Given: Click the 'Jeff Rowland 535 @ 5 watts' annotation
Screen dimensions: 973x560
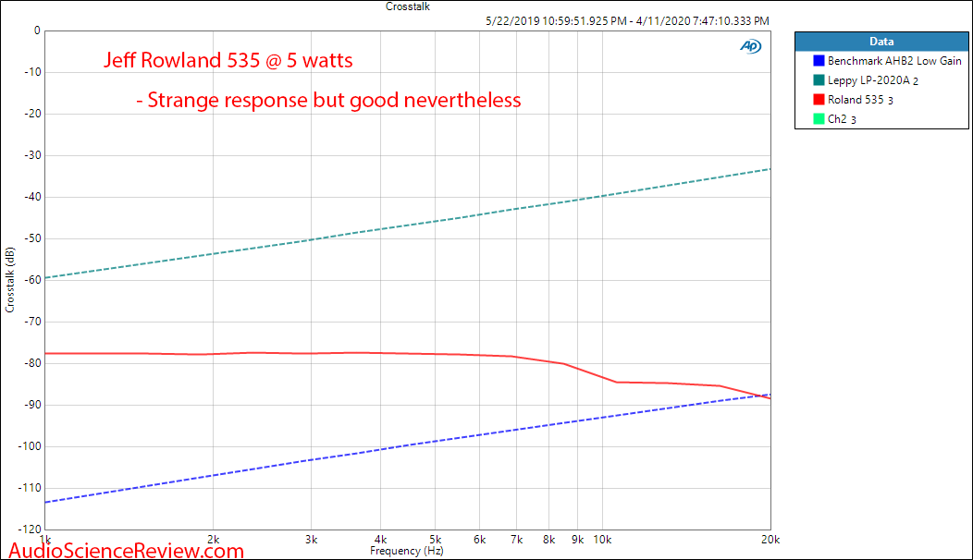Looking at the screenshot, I should coord(228,60).
